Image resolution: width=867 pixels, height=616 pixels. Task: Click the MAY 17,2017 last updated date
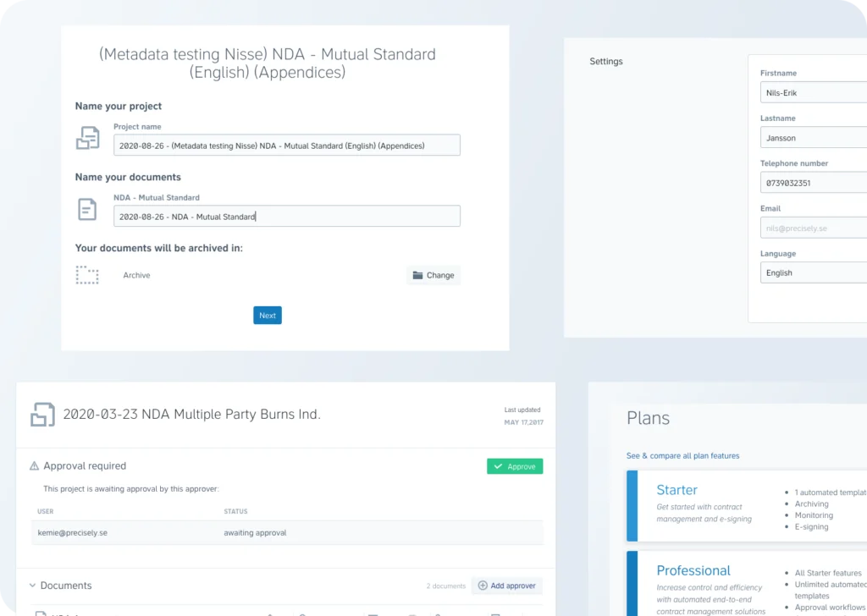523,422
